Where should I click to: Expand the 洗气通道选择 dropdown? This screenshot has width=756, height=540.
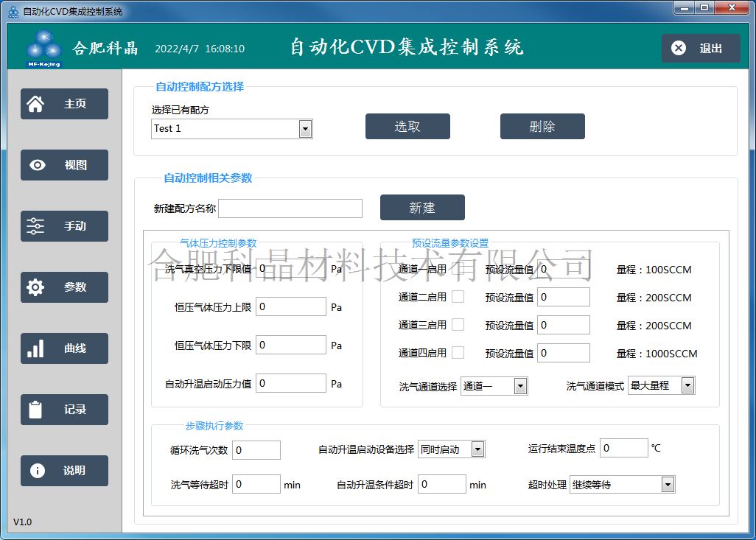[x=520, y=386]
